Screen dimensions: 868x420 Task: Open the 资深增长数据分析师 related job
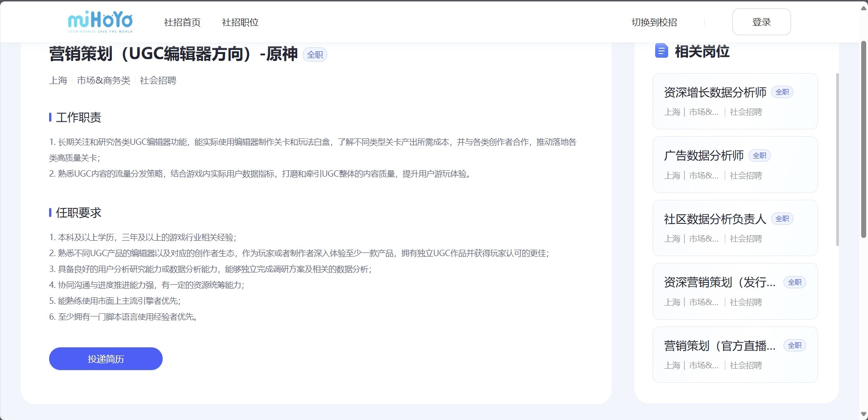point(715,93)
